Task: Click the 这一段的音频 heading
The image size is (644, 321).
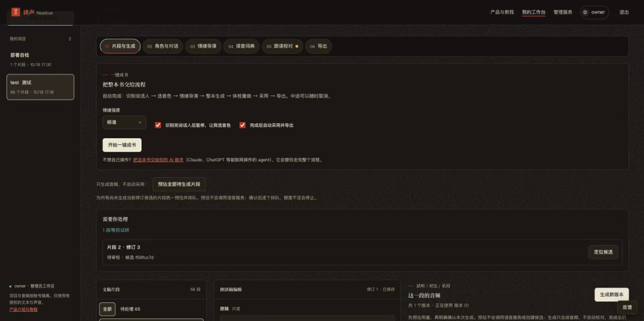Action: point(425,295)
